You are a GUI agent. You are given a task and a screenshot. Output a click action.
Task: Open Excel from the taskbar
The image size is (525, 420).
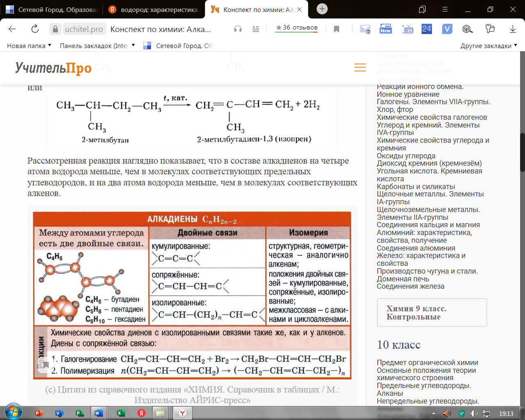pyautogui.click(x=121, y=413)
